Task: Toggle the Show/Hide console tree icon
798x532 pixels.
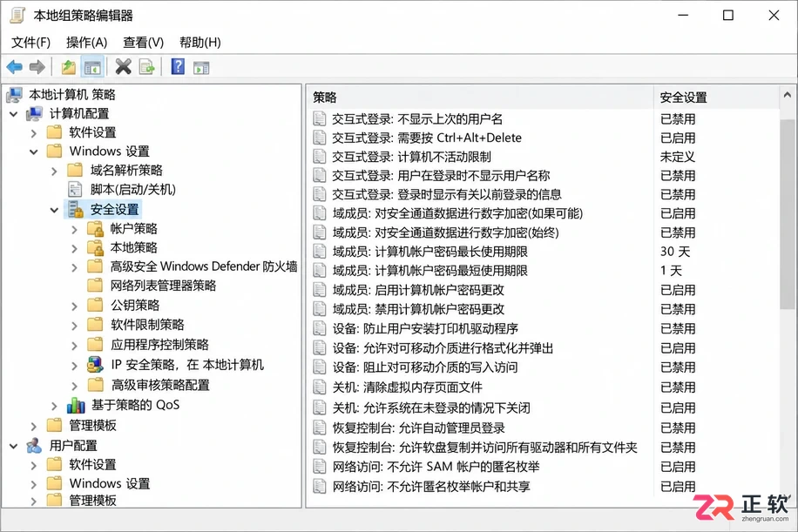Action: tap(92, 67)
